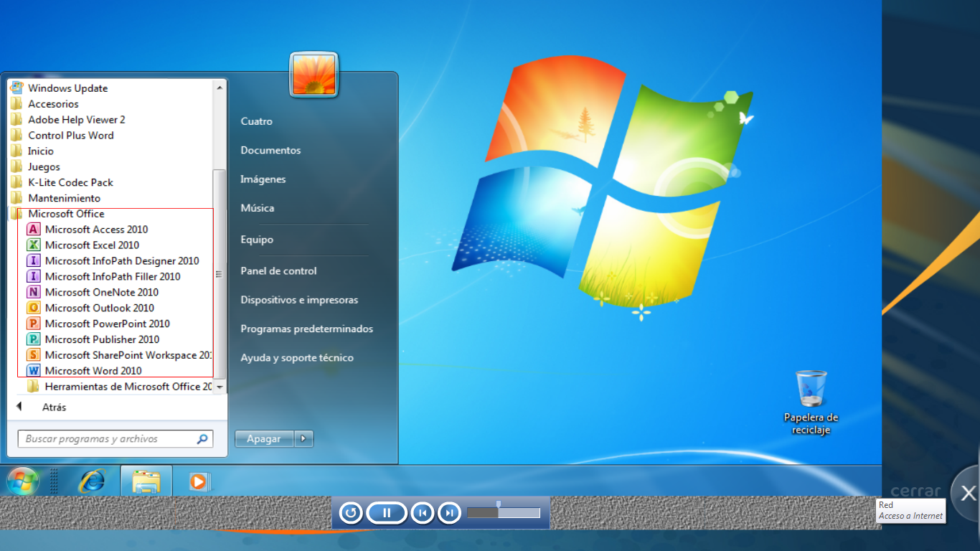Pause the tutorial playback
This screenshot has height=551, width=980.
(x=387, y=512)
